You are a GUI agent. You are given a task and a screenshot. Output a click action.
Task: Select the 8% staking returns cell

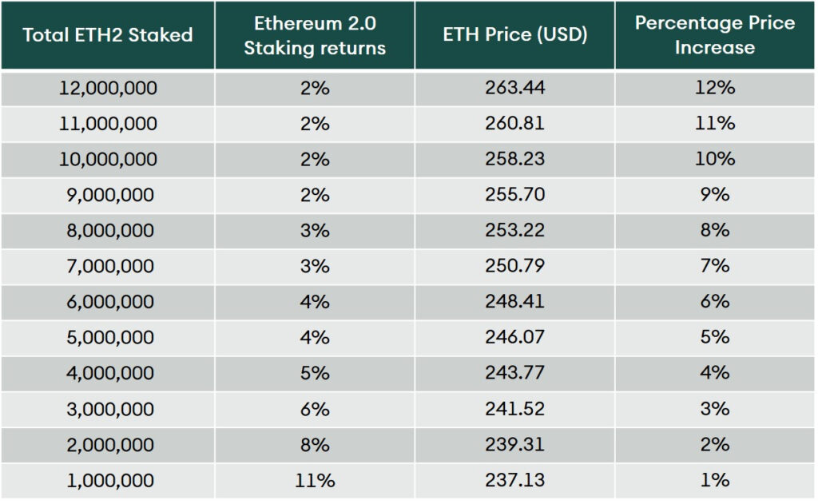click(x=315, y=444)
